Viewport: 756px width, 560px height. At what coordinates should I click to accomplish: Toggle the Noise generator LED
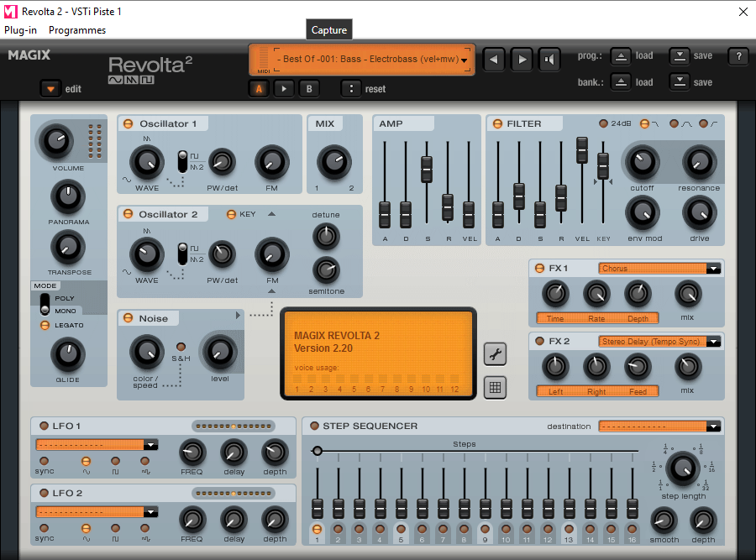pos(129,318)
